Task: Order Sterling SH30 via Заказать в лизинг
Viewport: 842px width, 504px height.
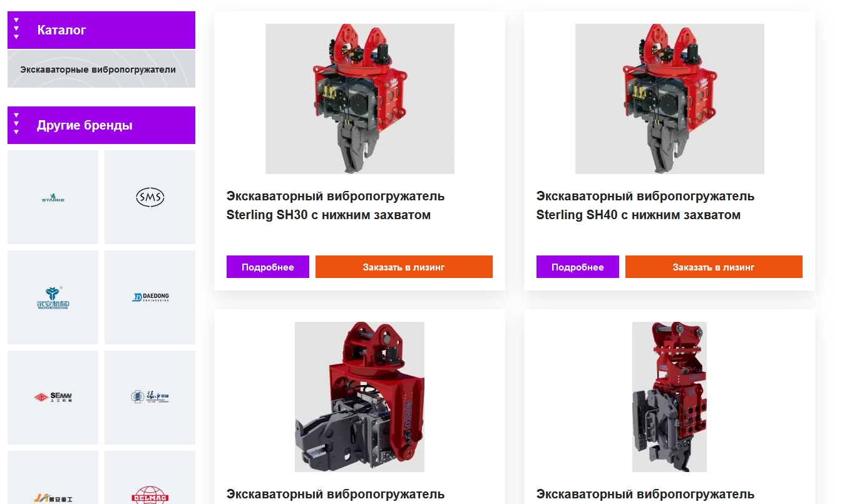Action: click(404, 267)
